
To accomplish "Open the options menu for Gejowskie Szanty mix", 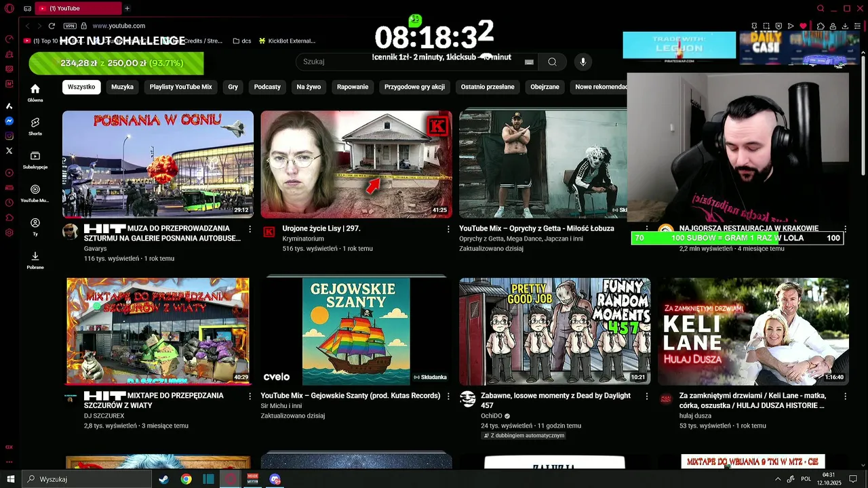I will coord(448,396).
